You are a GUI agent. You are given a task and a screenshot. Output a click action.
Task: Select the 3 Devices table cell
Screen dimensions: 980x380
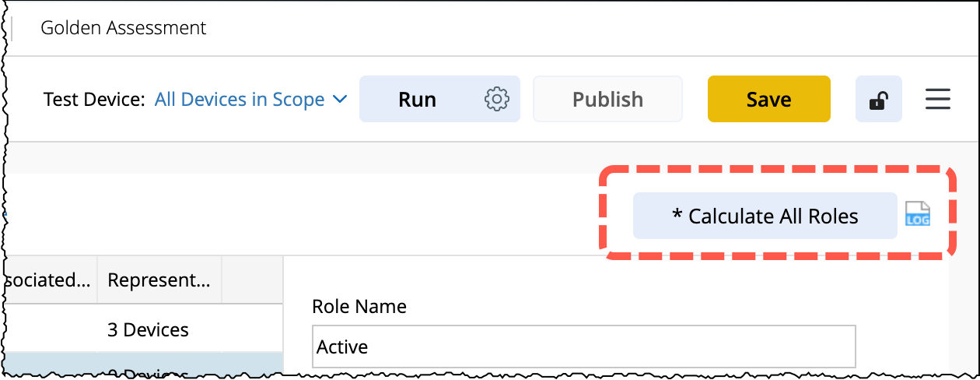pyautogui.click(x=148, y=329)
